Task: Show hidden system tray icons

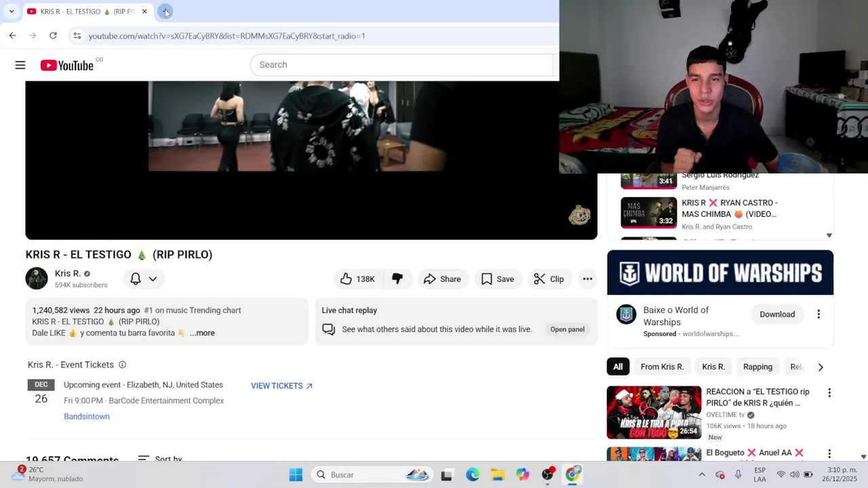Action: pyautogui.click(x=702, y=474)
